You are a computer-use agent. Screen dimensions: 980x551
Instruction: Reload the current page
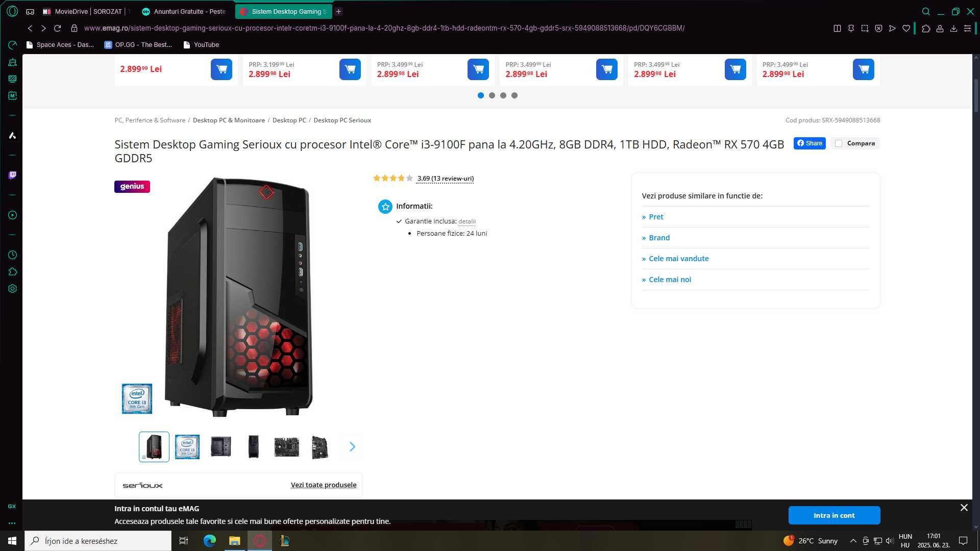pyautogui.click(x=58, y=28)
